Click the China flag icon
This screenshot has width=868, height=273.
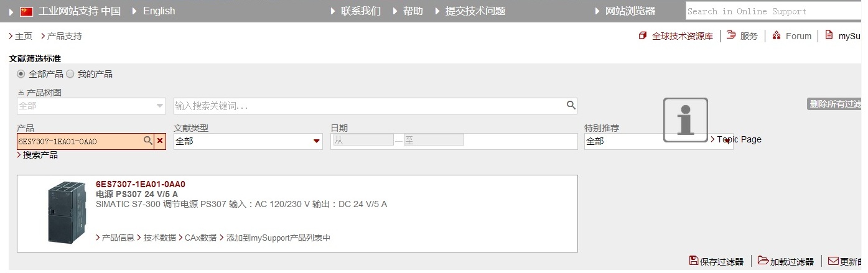pyautogui.click(x=26, y=11)
